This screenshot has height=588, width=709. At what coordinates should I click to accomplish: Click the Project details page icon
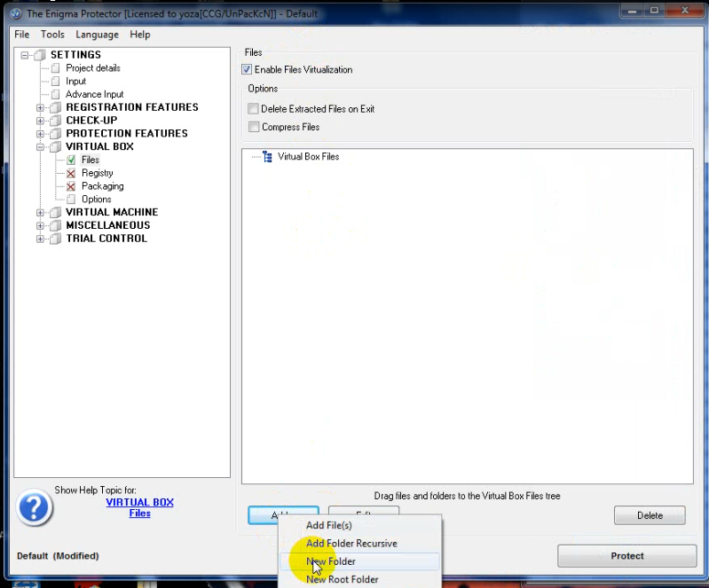[56, 68]
